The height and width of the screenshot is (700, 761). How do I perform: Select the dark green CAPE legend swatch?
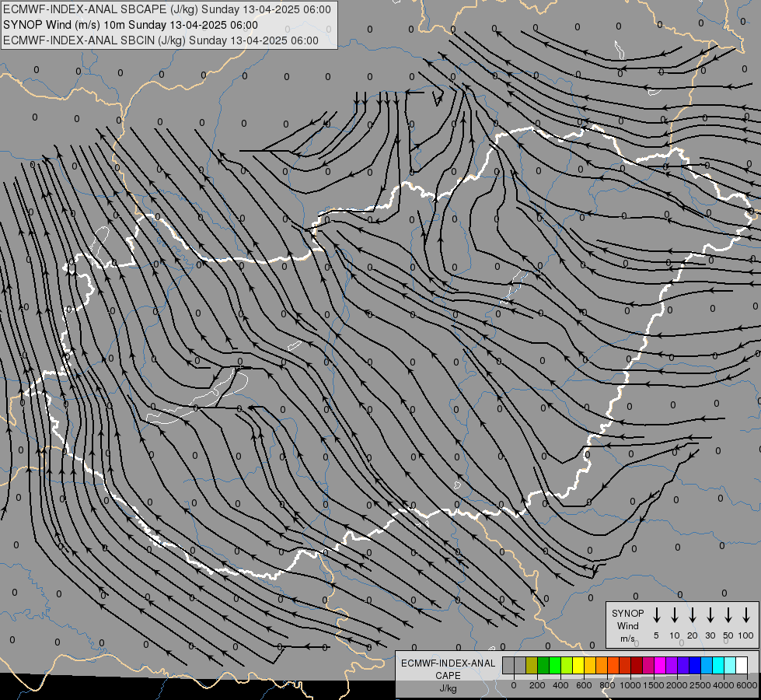tap(543, 665)
